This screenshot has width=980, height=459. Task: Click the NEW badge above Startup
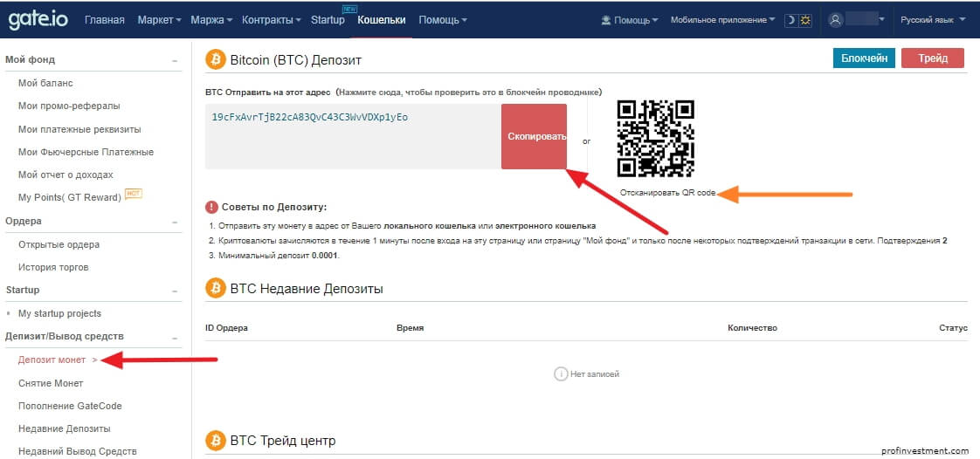click(349, 9)
